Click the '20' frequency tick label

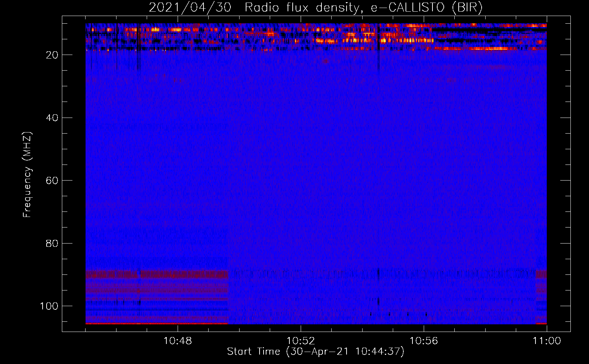coord(52,55)
